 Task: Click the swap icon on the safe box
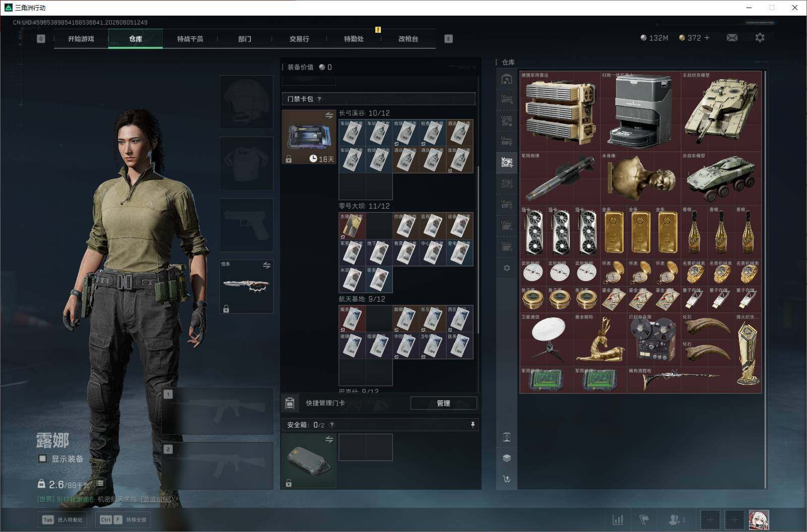point(329,439)
